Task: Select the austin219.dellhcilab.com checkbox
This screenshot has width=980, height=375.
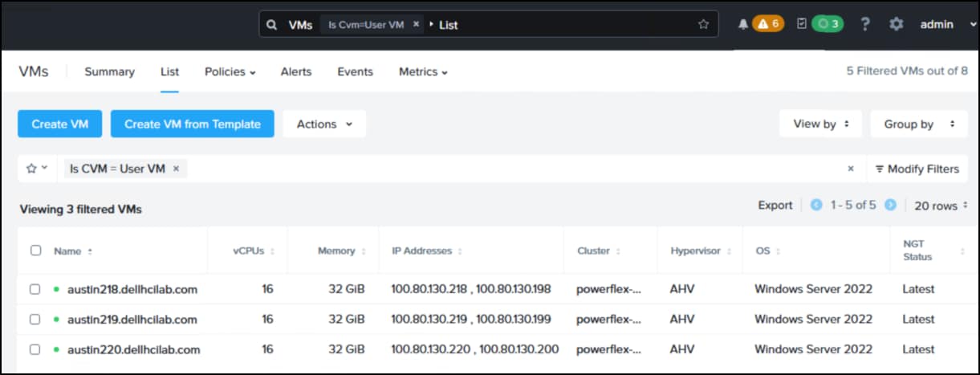Action: pyautogui.click(x=35, y=320)
